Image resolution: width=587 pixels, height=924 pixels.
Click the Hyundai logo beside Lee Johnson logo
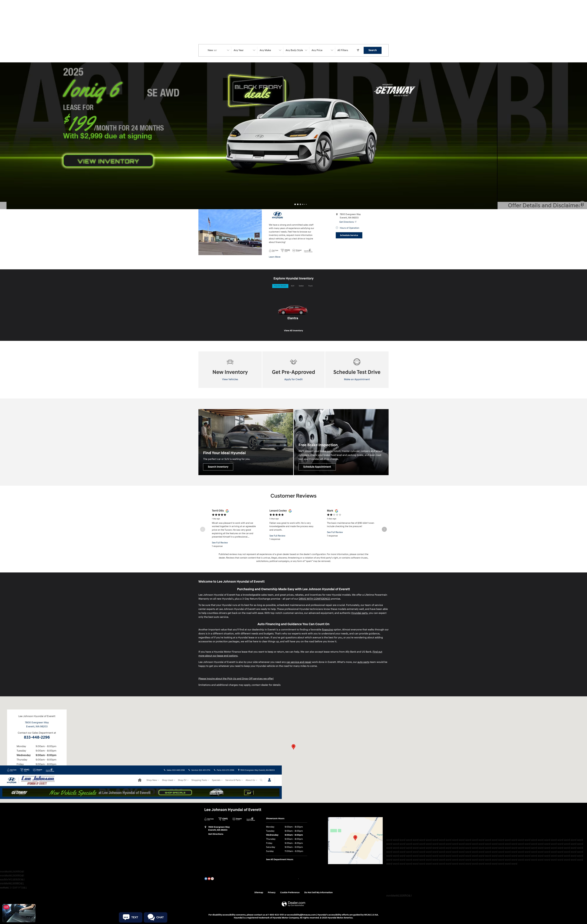pyautogui.click(x=11, y=780)
